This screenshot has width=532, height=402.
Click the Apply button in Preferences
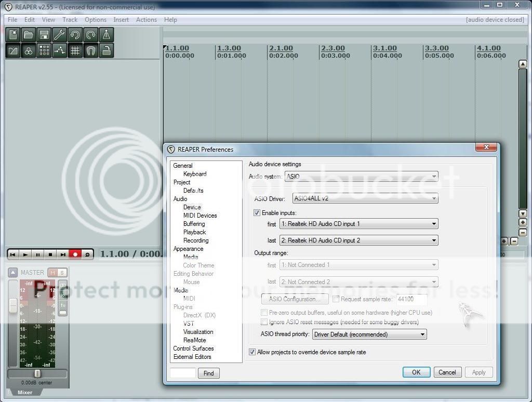pyautogui.click(x=478, y=372)
